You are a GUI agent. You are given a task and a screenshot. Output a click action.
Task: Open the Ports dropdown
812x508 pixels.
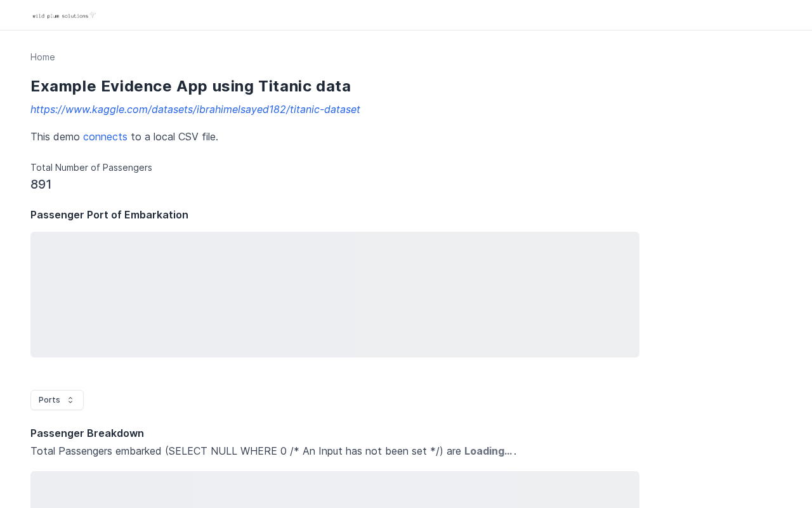(x=57, y=400)
